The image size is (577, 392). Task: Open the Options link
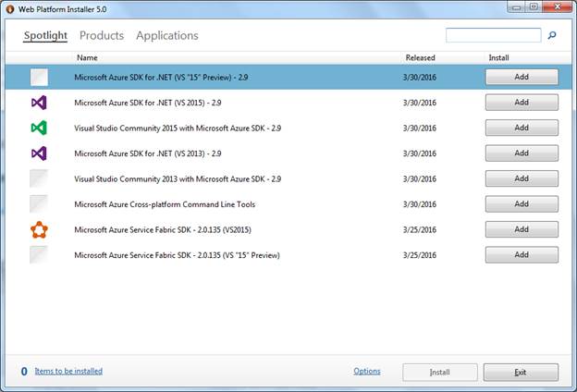367,371
